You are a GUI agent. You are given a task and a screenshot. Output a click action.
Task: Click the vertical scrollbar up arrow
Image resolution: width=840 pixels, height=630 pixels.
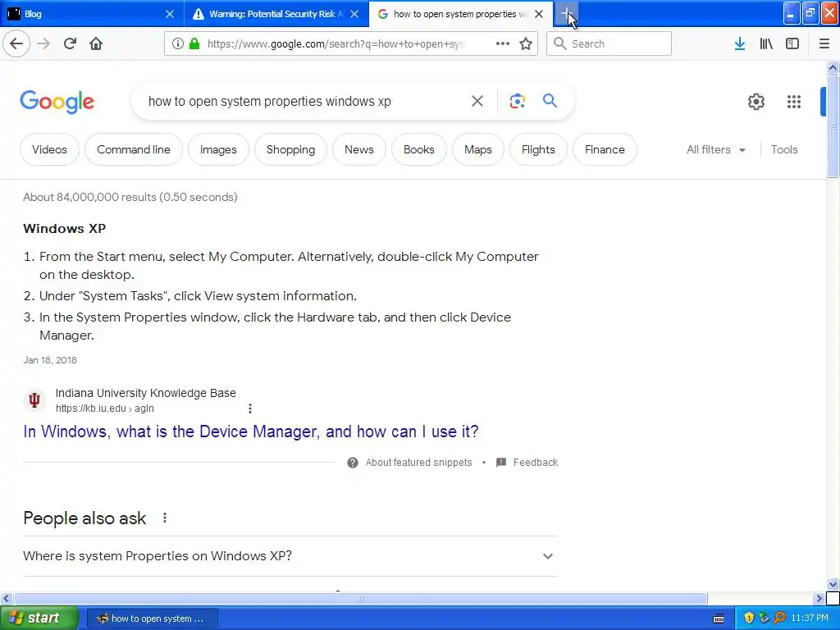tap(833, 67)
